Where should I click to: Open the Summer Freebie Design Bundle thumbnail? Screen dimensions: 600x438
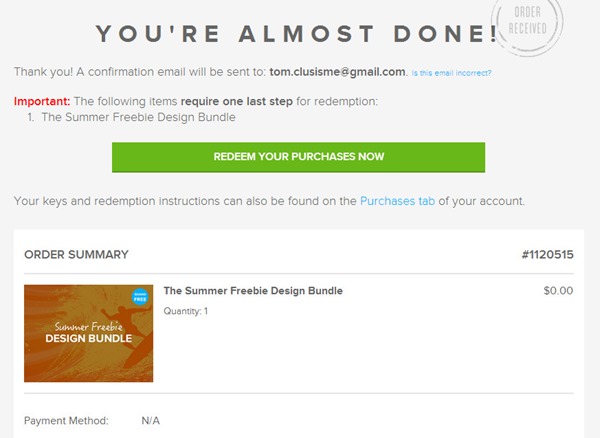(x=88, y=334)
